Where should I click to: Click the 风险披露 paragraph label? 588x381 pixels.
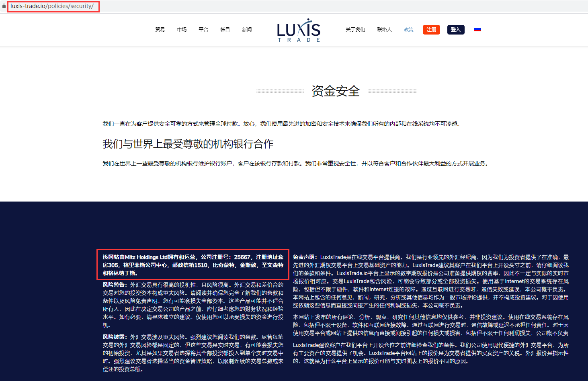115,337
